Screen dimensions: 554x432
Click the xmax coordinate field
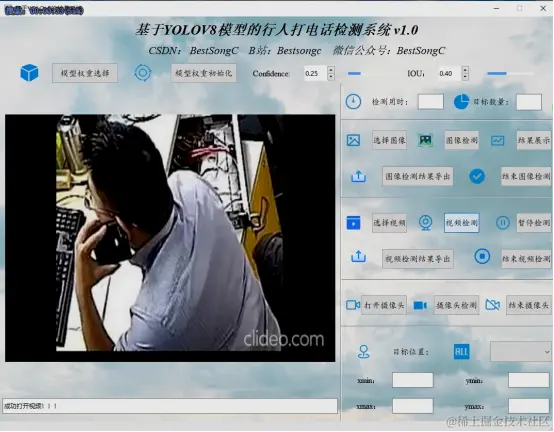point(413,406)
